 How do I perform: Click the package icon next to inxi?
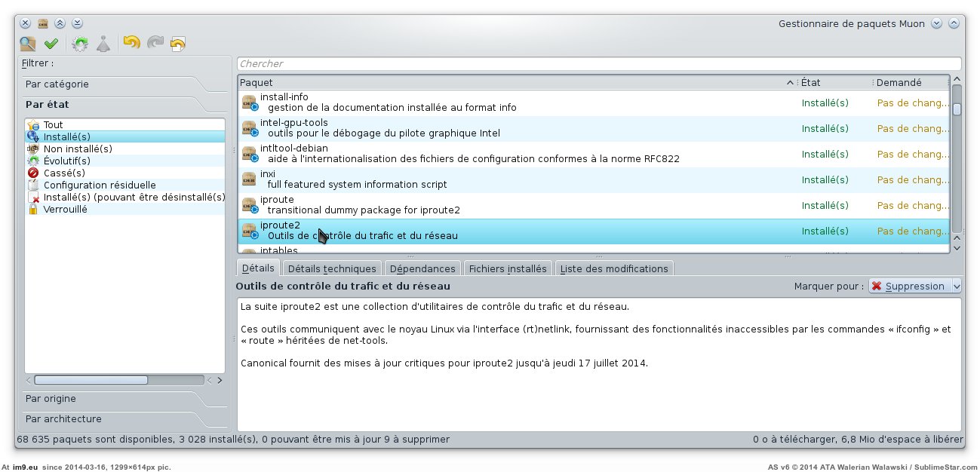tap(249, 179)
